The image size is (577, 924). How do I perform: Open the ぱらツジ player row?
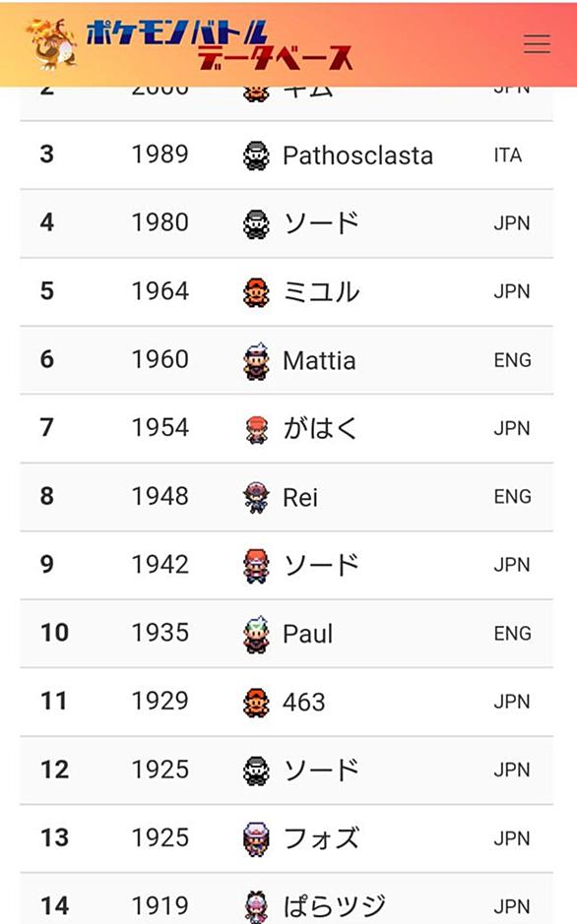pos(287,898)
